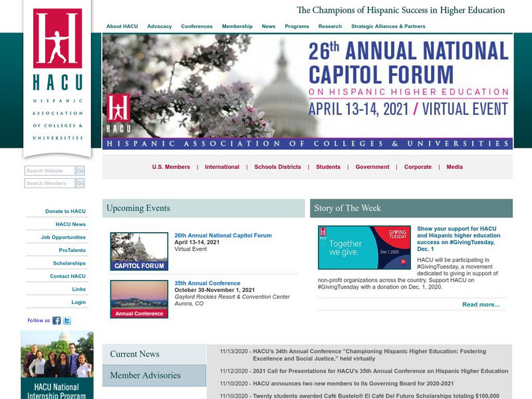The image size is (532, 399).
Task: Select the Current News tab
Action: pos(154,354)
